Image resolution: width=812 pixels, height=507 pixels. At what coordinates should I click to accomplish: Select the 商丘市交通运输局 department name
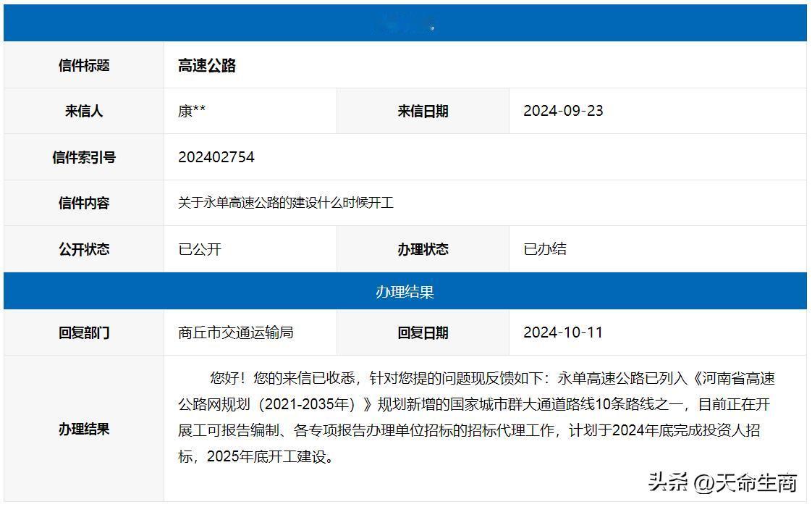(x=236, y=333)
